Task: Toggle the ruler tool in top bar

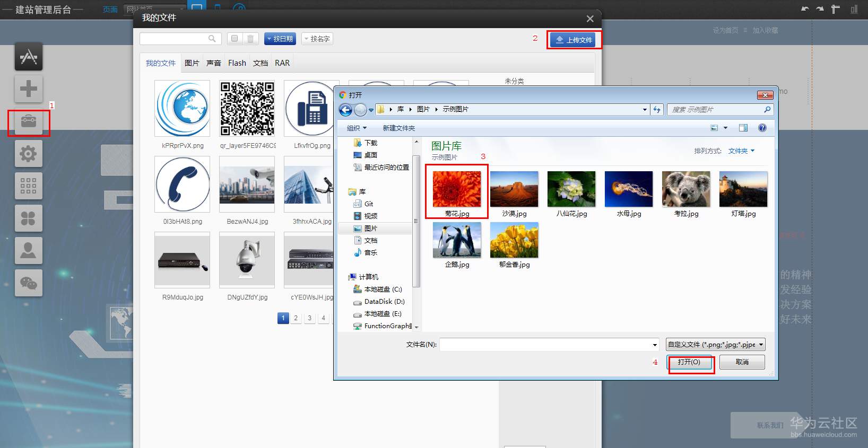Action: click(836, 9)
